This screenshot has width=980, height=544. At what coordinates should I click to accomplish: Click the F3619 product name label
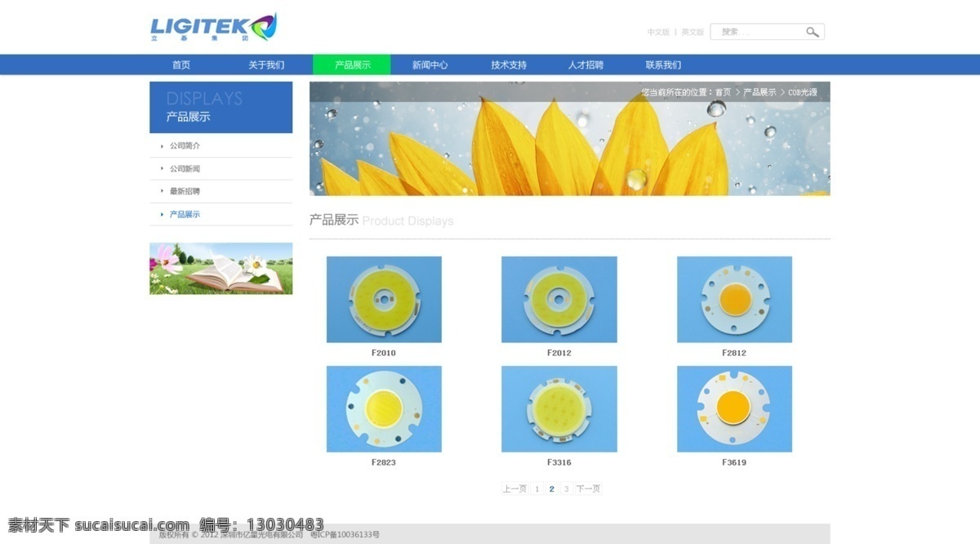734,462
